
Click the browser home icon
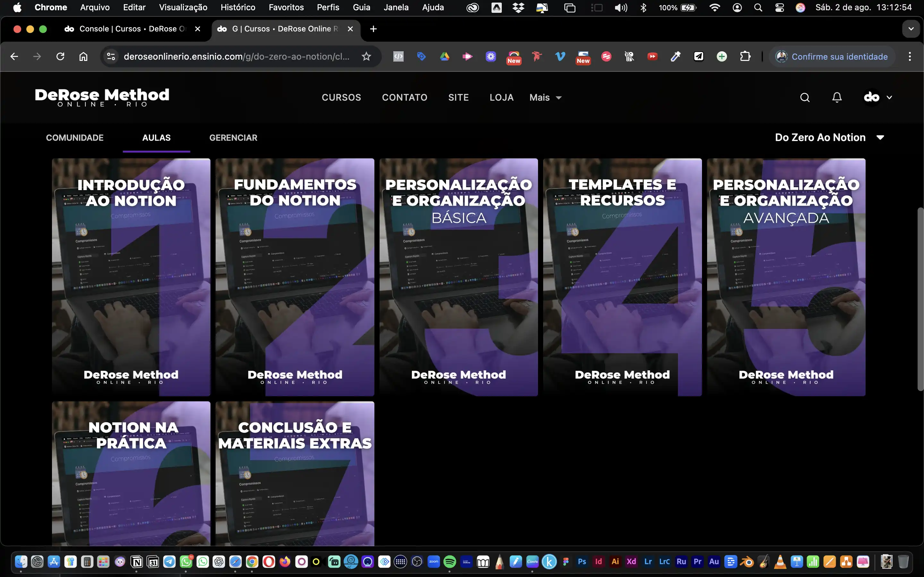tap(83, 56)
